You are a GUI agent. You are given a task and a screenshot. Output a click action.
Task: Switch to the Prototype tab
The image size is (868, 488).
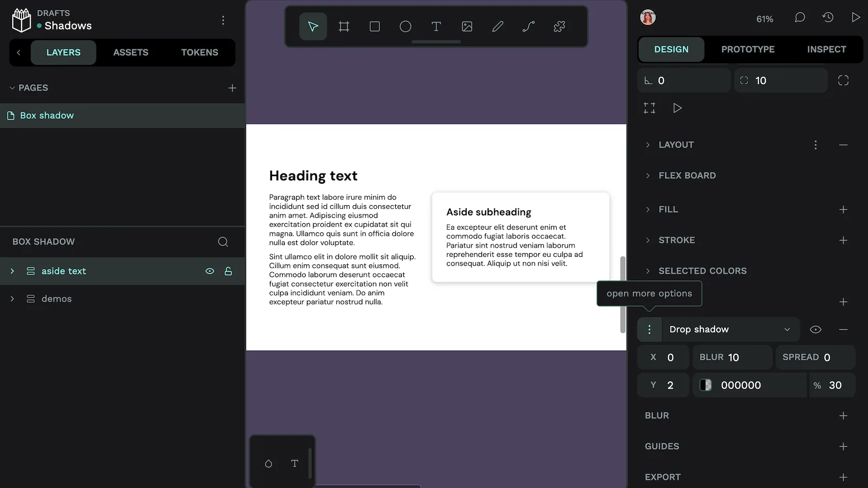[x=748, y=50]
